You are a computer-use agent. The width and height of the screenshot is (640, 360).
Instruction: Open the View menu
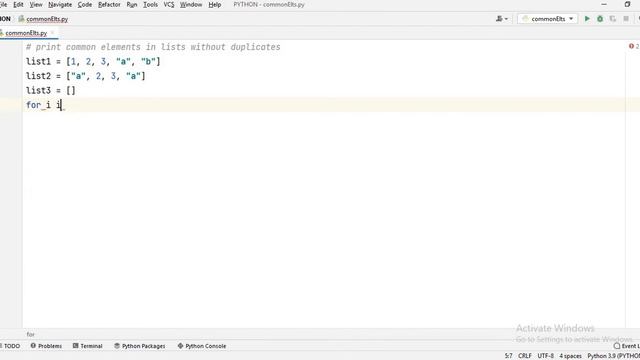click(x=36, y=4)
